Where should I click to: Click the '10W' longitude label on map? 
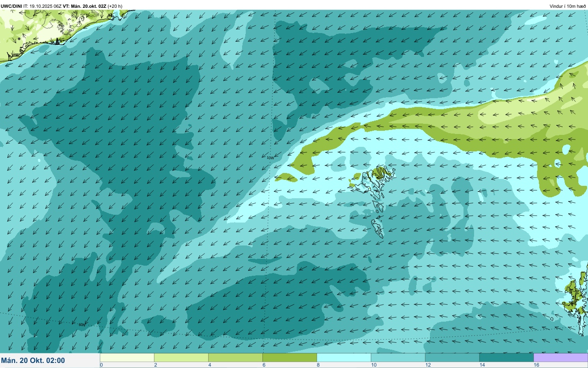[270, 158]
